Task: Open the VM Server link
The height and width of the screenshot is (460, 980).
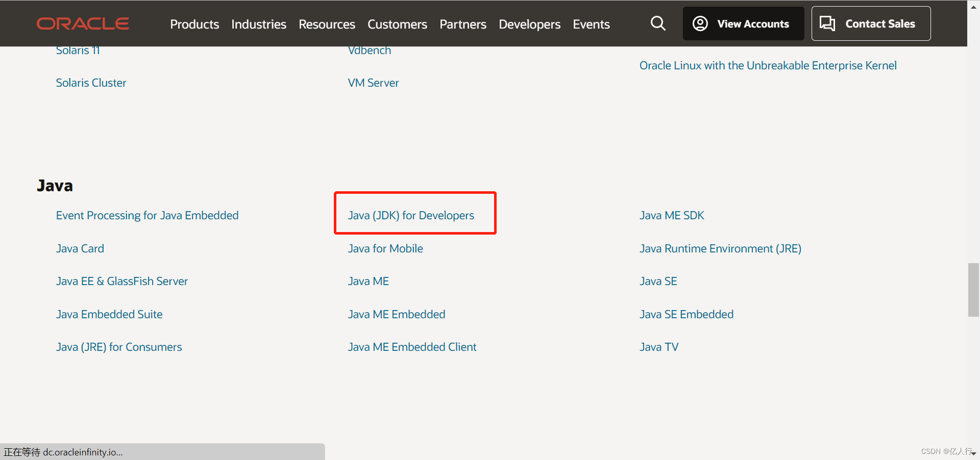Action: (373, 83)
